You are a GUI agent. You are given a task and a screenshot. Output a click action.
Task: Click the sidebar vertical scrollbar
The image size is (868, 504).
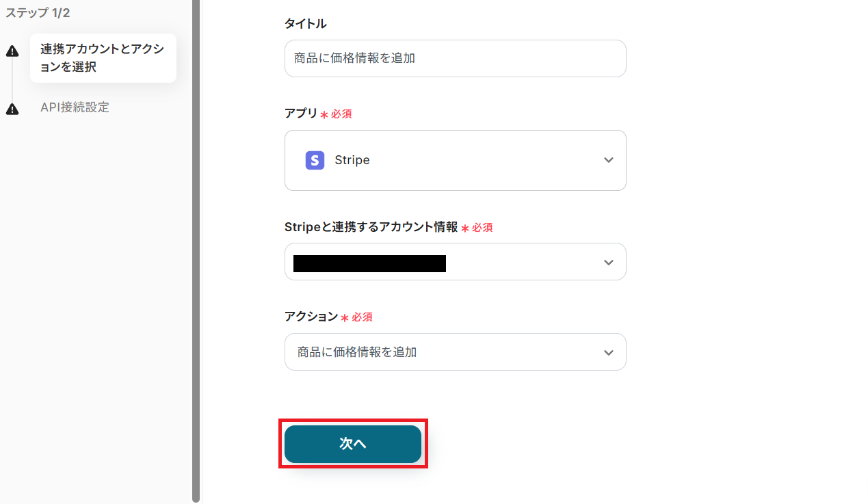tap(196, 252)
